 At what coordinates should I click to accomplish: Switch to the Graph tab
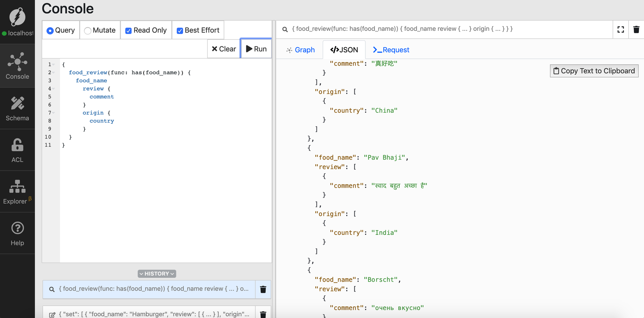300,50
